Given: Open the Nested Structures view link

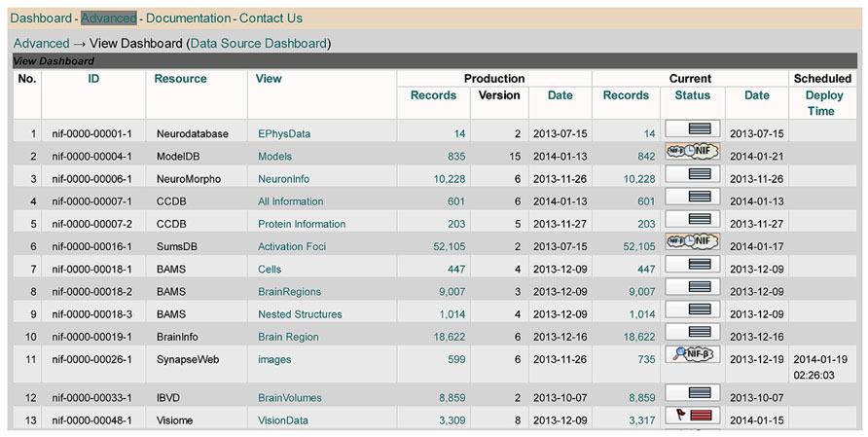Looking at the screenshot, I should [x=300, y=314].
